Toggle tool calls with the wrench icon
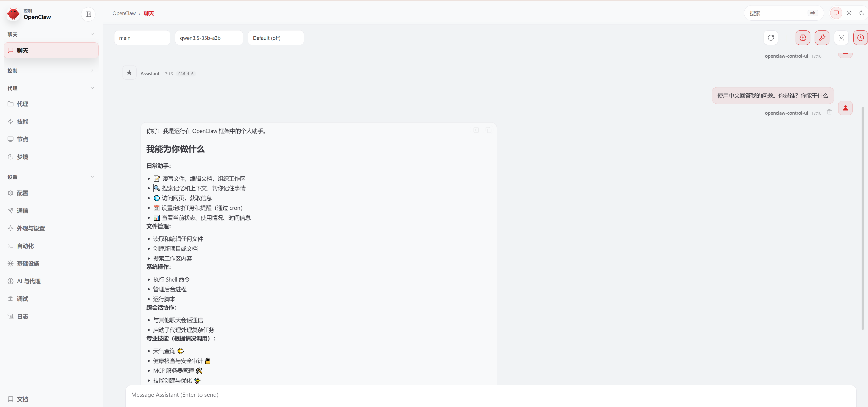 [x=822, y=38]
